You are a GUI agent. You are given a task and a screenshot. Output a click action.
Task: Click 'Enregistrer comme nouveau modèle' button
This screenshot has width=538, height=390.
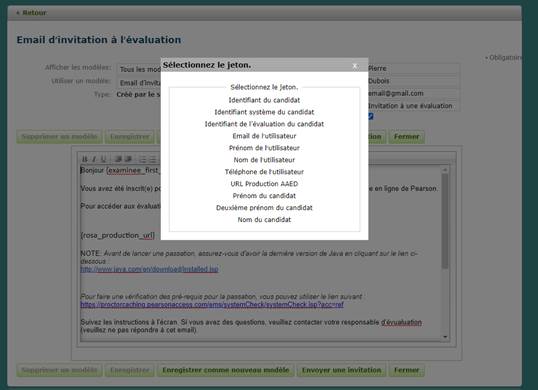226,370
